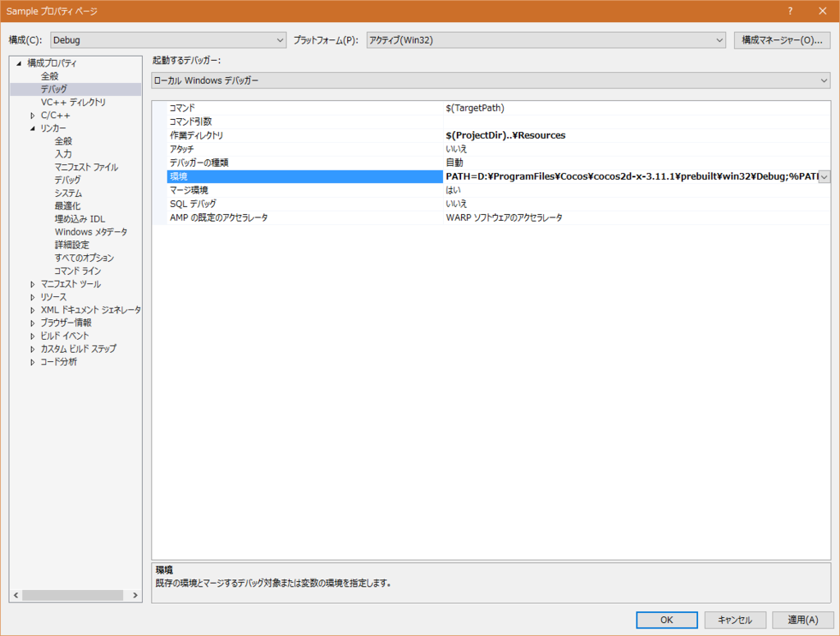Click the はい value for マージ環境
This screenshot has height=636, width=840.
453,190
